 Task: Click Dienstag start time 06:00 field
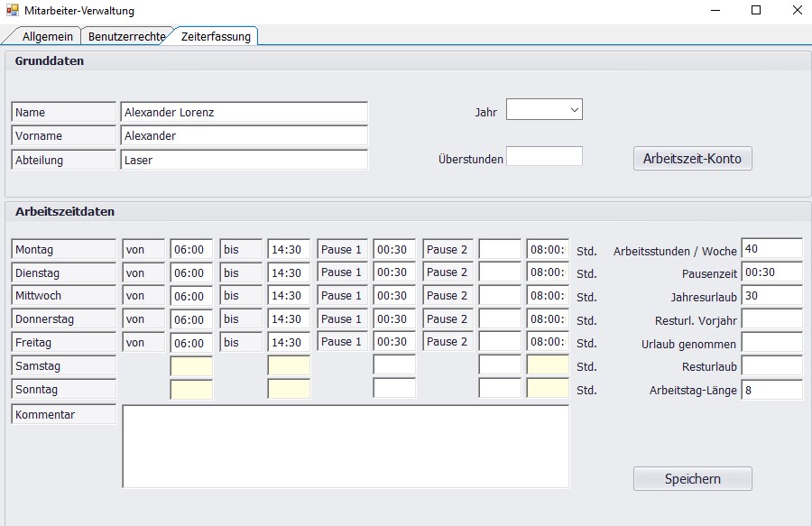191,272
